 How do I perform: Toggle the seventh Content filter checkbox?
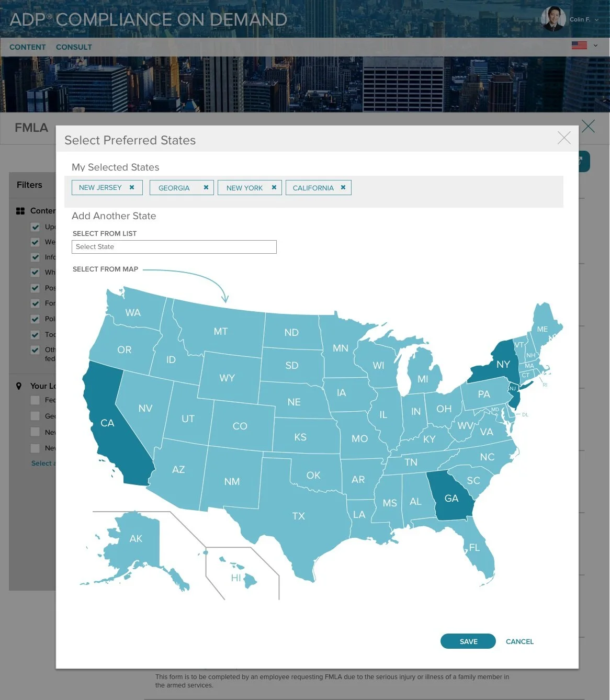pyautogui.click(x=35, y=319)
